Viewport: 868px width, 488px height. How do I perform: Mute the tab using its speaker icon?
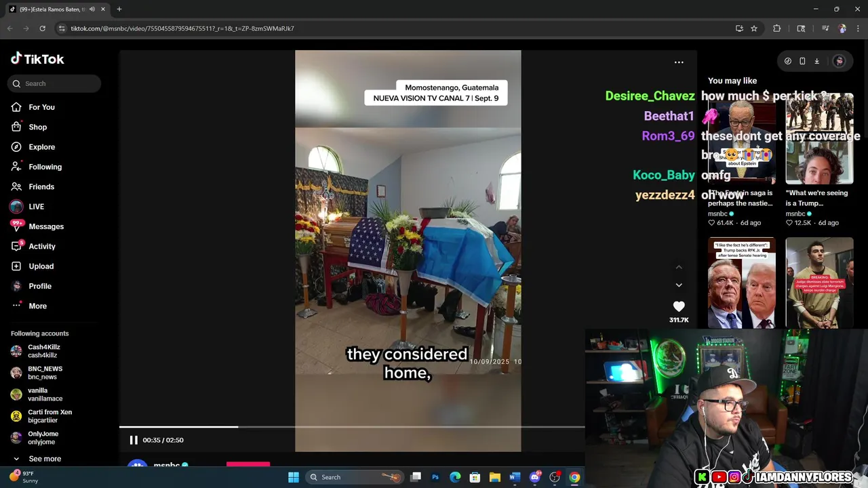92,9
